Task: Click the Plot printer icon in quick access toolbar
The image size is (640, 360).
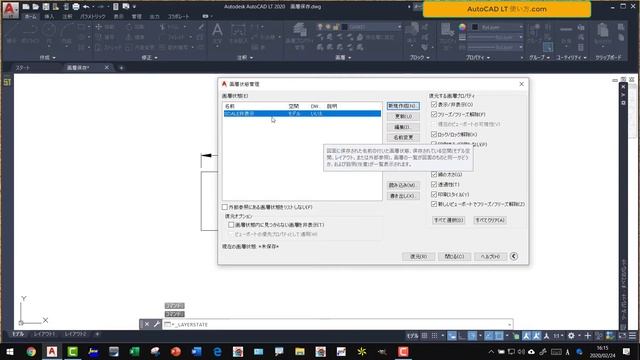Action: click(x=76, y=7)
